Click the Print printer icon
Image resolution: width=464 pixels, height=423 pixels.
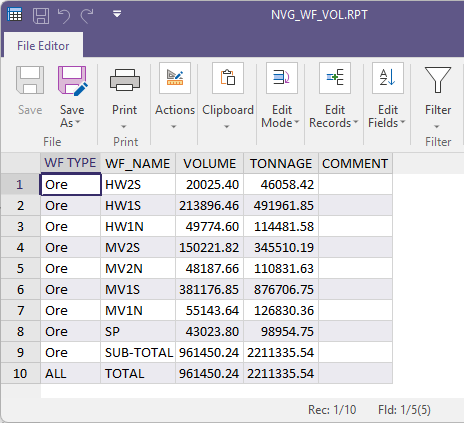(x=125, y=80)
